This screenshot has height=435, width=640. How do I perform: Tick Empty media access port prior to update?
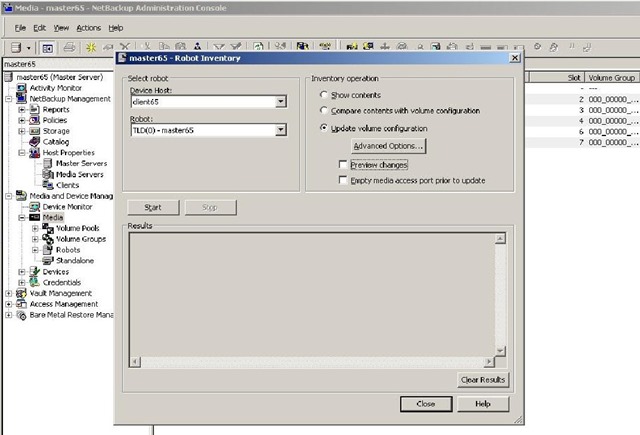click(x=343, y=180)
